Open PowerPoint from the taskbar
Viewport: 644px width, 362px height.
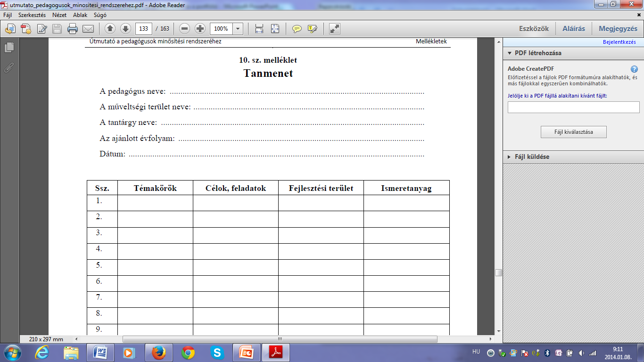click(247, 352)
